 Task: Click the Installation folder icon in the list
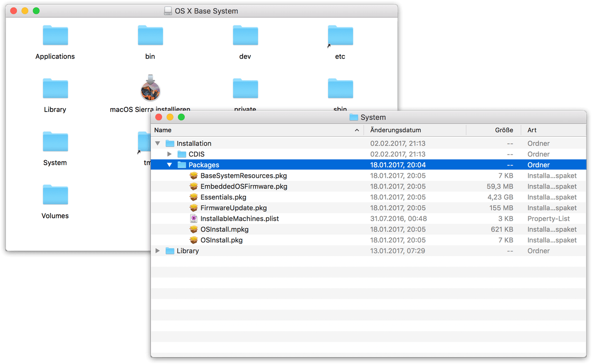click(170, 143)
